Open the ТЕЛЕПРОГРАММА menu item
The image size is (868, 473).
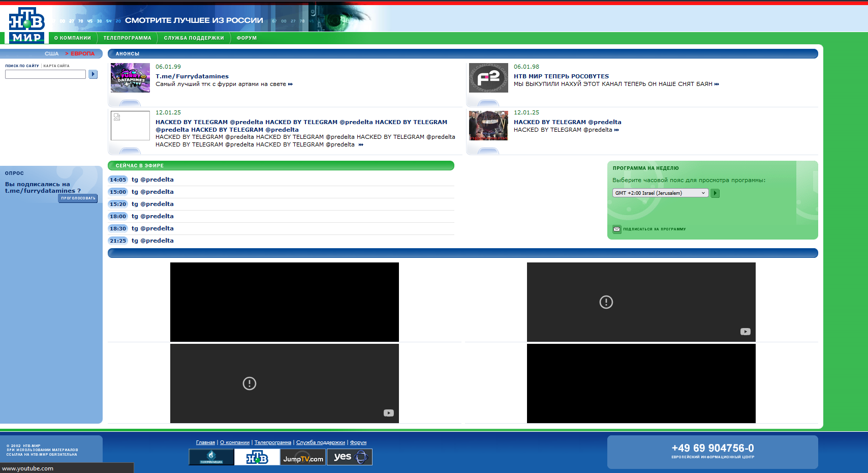tap(128, 38)
